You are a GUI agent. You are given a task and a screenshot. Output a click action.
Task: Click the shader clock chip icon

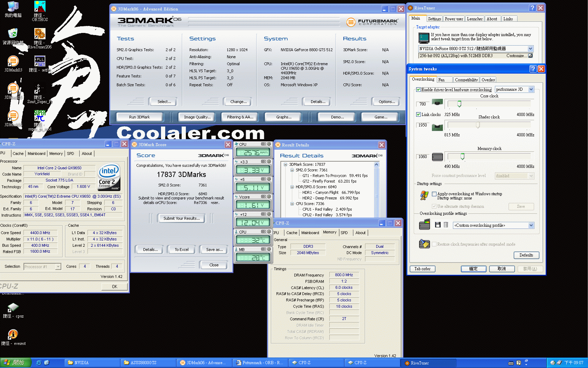[437, 127]
